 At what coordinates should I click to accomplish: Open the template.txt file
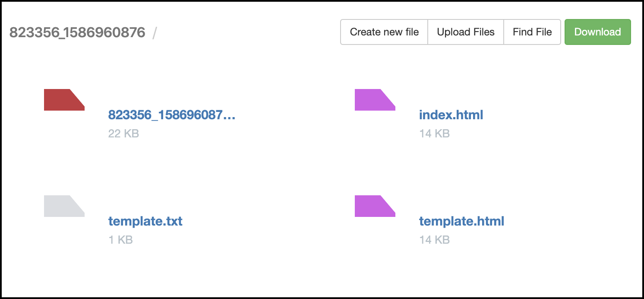pos(145,221)
